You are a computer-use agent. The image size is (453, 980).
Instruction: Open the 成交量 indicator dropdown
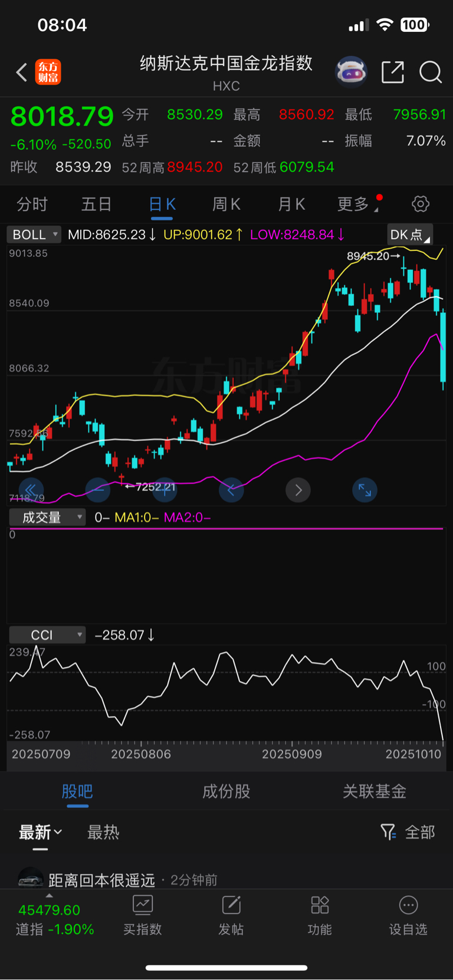(x=47, y=517)
